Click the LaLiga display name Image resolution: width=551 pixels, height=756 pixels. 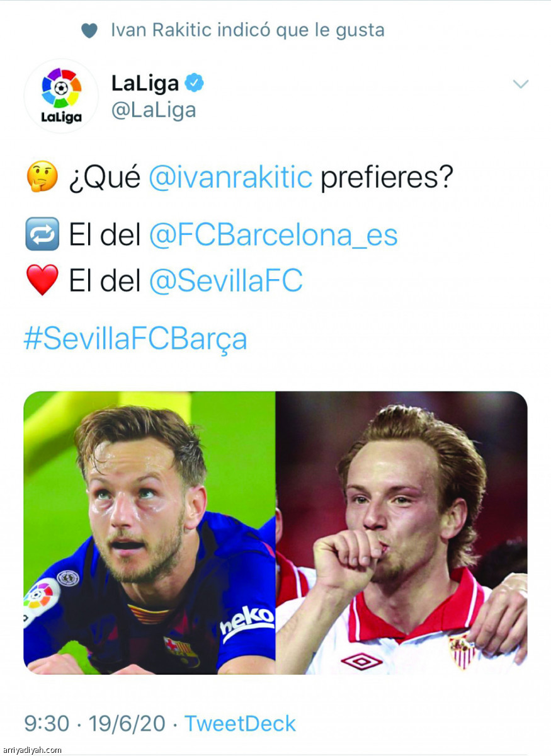[145, 83]
